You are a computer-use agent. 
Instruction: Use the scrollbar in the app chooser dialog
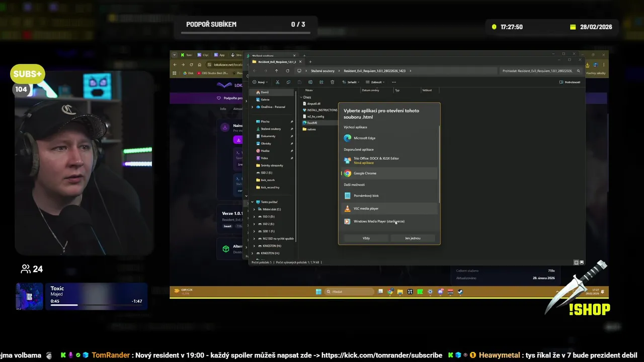(x=440, y=163)
